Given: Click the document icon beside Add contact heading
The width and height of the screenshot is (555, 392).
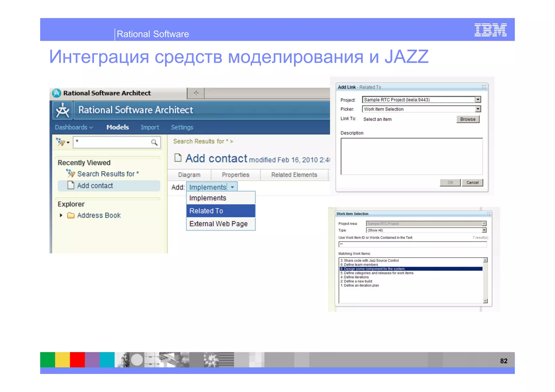Looking at the screenshot, I should click(178, 158).
